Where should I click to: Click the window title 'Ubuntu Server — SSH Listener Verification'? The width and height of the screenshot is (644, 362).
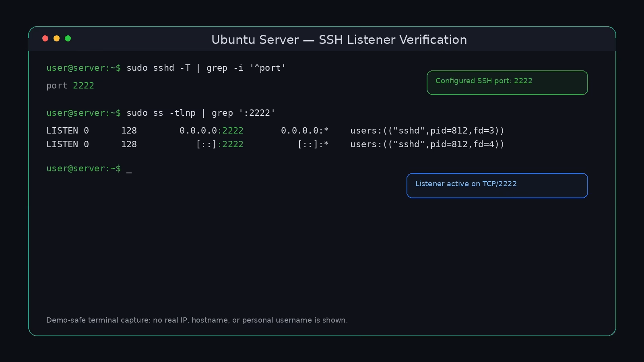coord(339,40)
